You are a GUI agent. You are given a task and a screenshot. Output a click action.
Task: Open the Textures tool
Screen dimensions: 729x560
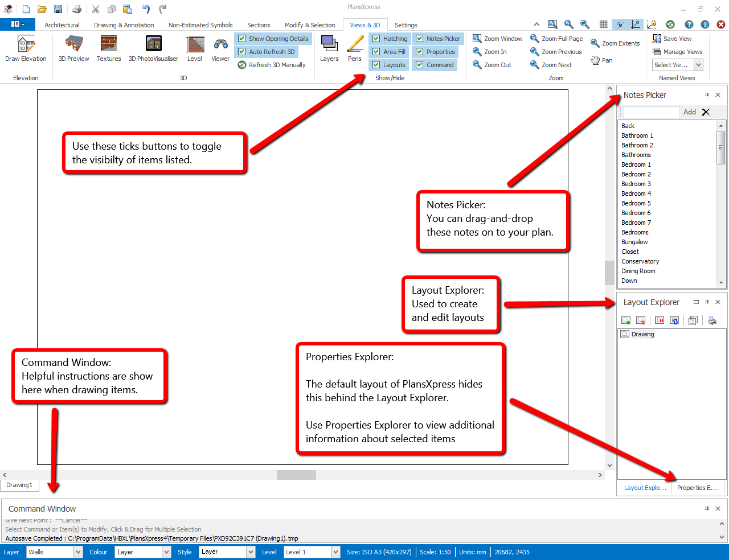coord(108,49)
